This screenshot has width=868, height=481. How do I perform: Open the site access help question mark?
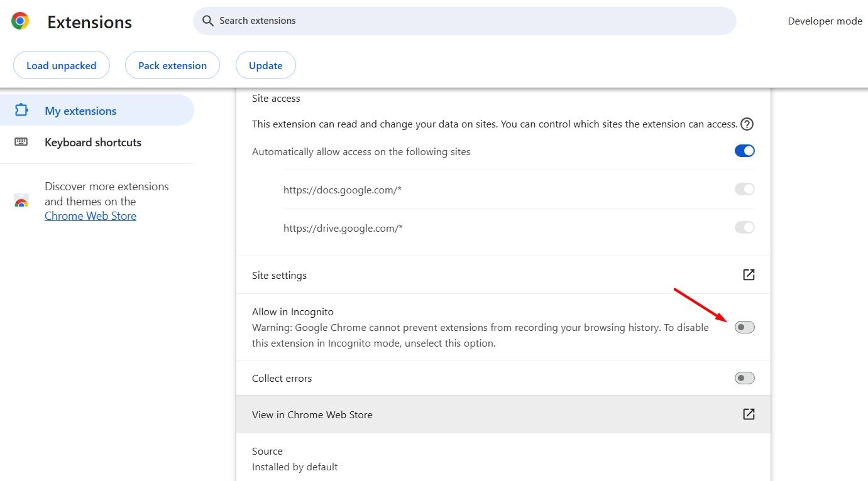pyautogui.click(x=747, y=124)
